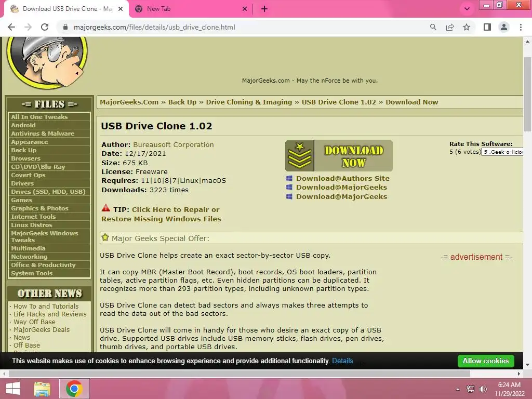Click the horizontal scrollbar thumb
Image resolution: width=532 pixels, height=399 pixels.
click(239, 374)
